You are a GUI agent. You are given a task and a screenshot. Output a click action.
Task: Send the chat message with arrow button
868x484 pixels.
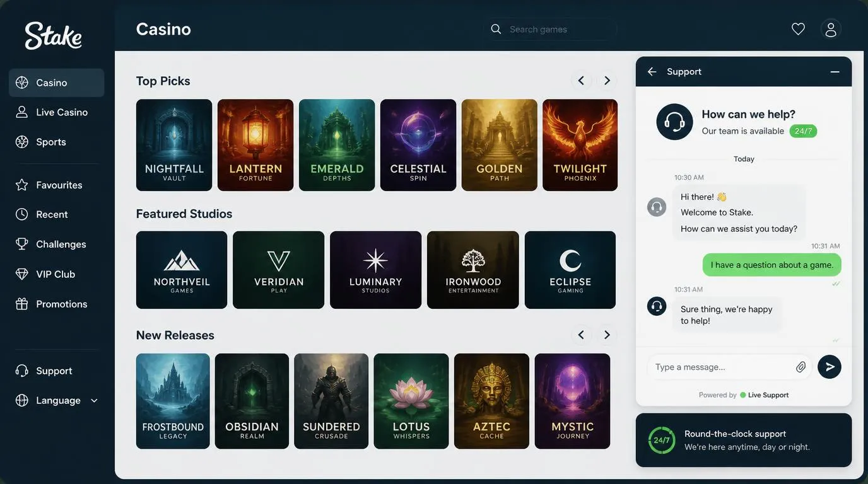coord(830,367)
